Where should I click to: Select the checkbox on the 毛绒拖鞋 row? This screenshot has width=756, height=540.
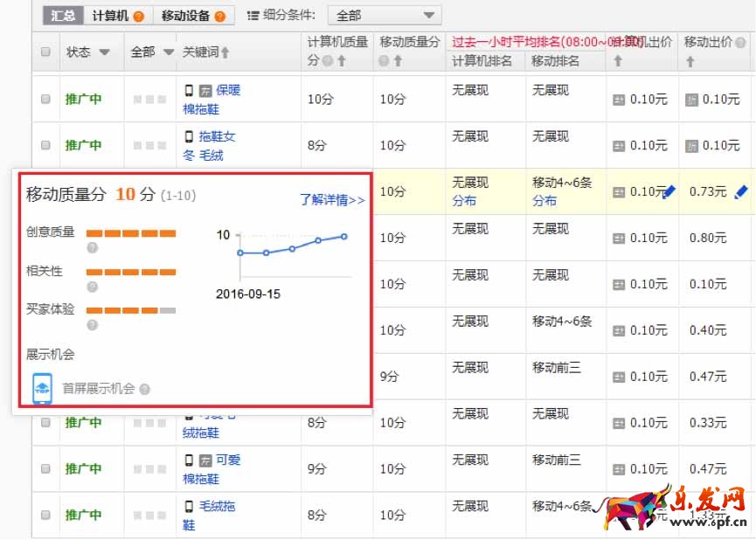point(45,515)
